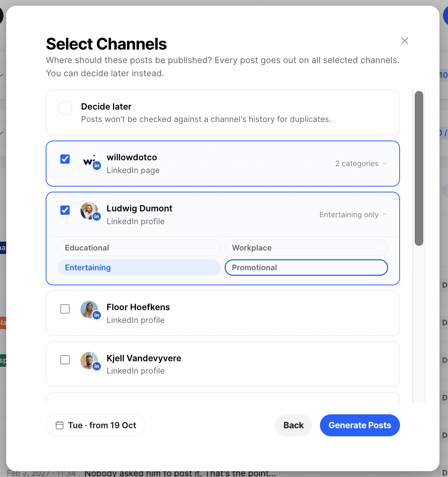Toggle the Promotional category chip

[x=306, y=268]
